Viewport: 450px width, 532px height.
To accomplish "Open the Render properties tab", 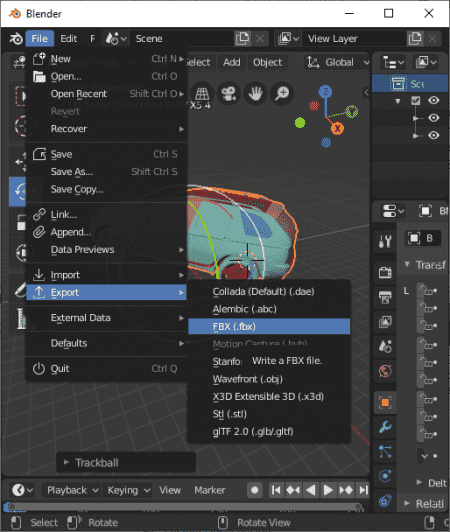I will [385, 272].
